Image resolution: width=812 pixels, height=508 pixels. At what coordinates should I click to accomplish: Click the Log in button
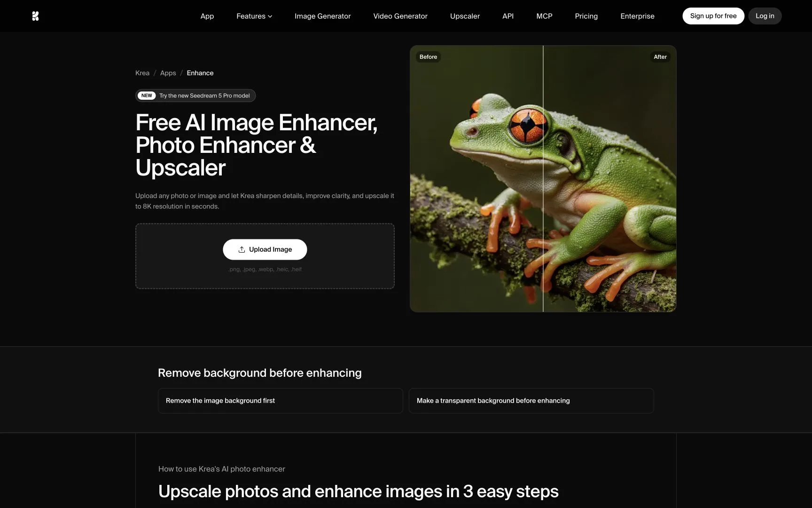(x=765, y=16)
